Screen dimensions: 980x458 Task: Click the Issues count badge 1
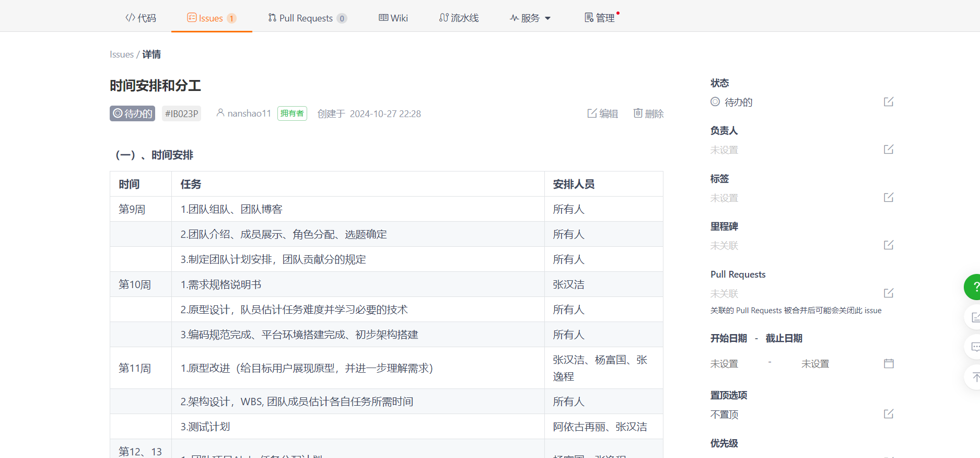coord(231,18)
